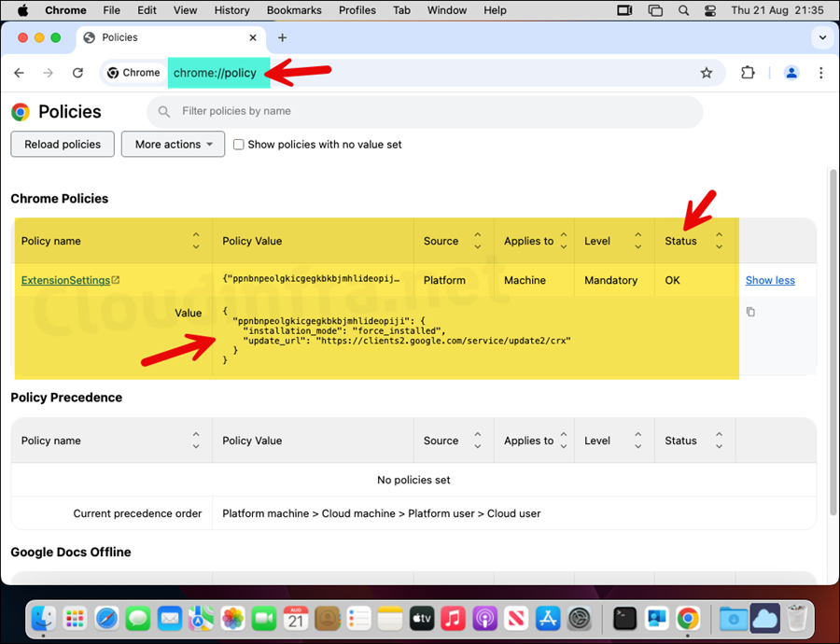The height and width of the screenshot is (644, 840).
Task: Launch Safari from the Dock
Action: click(106, 618)
